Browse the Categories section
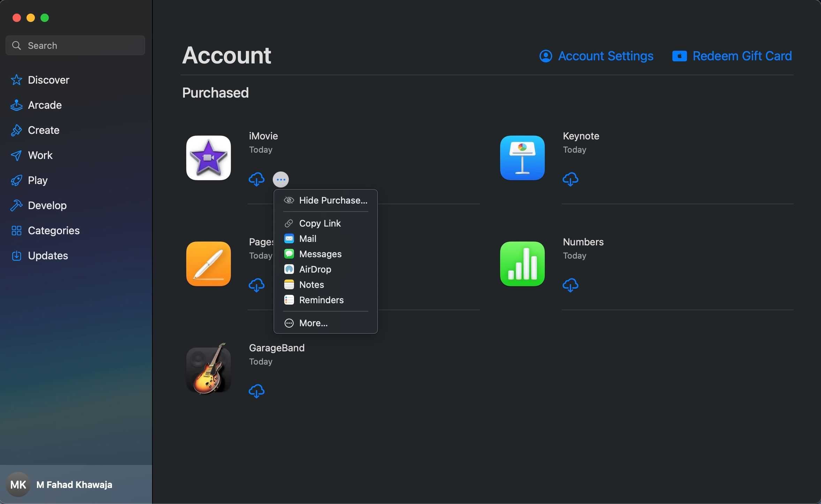The height and width of the screenshot is (504, 821). coord(75,230)
